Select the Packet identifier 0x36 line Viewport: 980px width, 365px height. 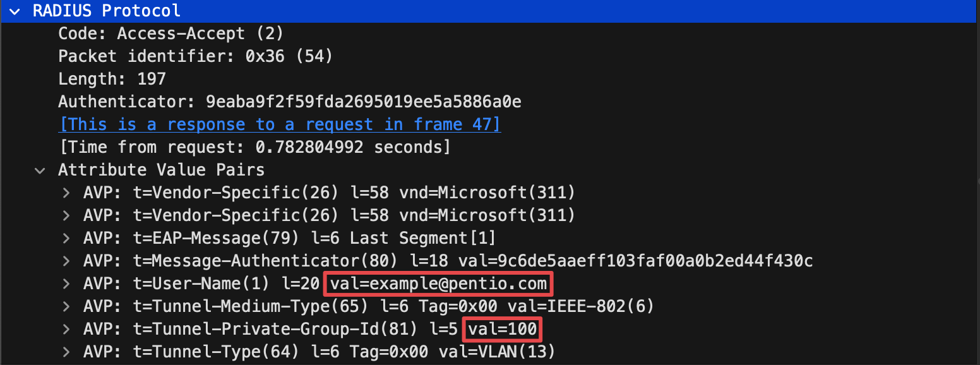(195, 56)
